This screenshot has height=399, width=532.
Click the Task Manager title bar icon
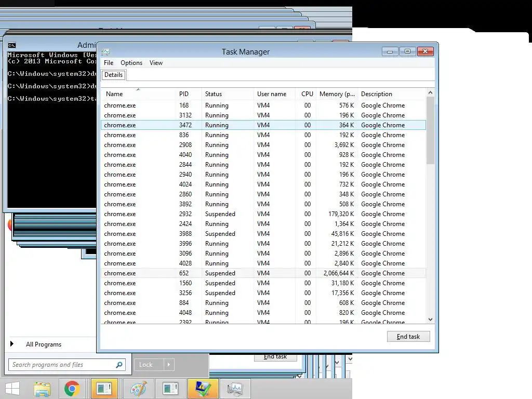point(105,52)
